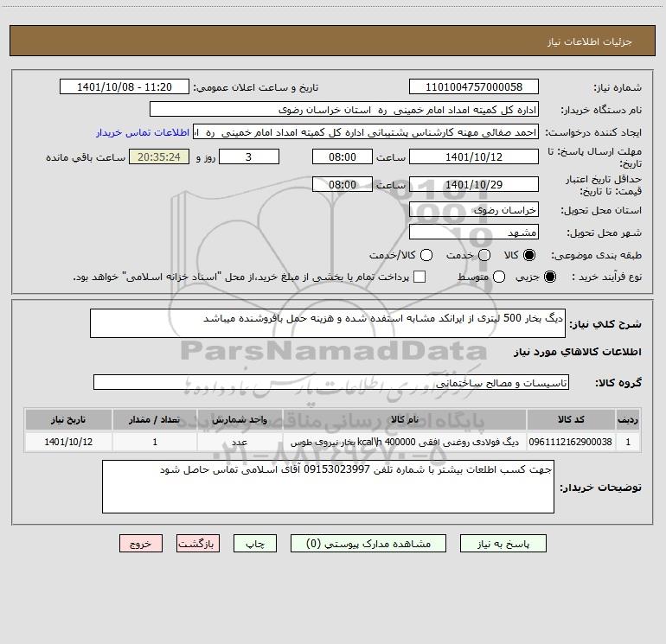
Task: Click the price validity date 1401/10/29 field
Action: click(474, 185)
